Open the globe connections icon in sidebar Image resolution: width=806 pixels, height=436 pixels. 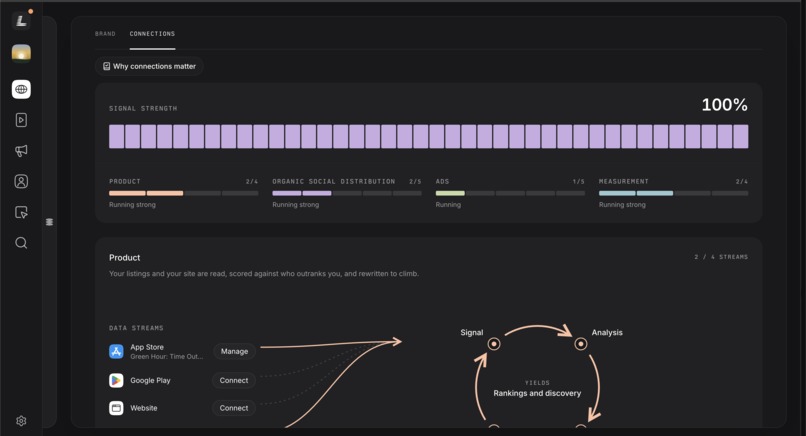pos(21,89)
